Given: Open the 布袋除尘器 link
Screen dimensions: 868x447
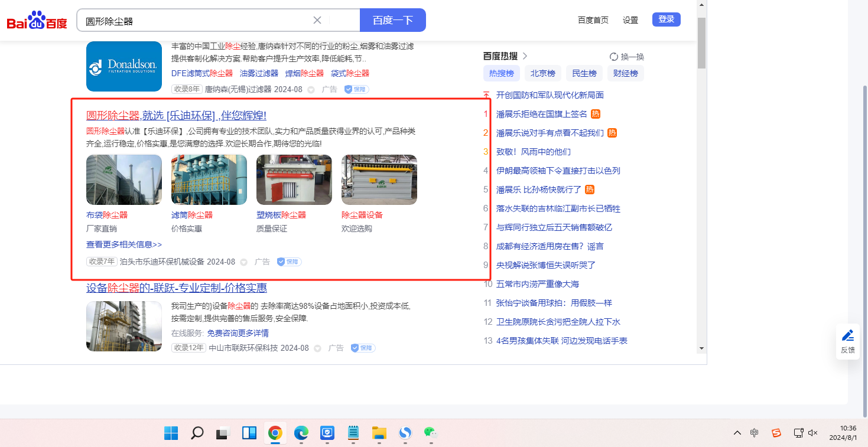Looking at the screenshot, I should (x=107, y=215).
